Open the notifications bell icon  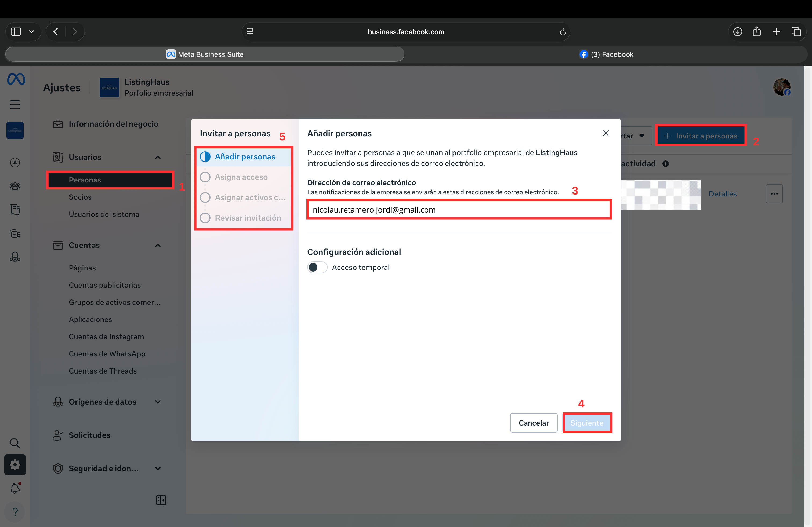point(15,488)
